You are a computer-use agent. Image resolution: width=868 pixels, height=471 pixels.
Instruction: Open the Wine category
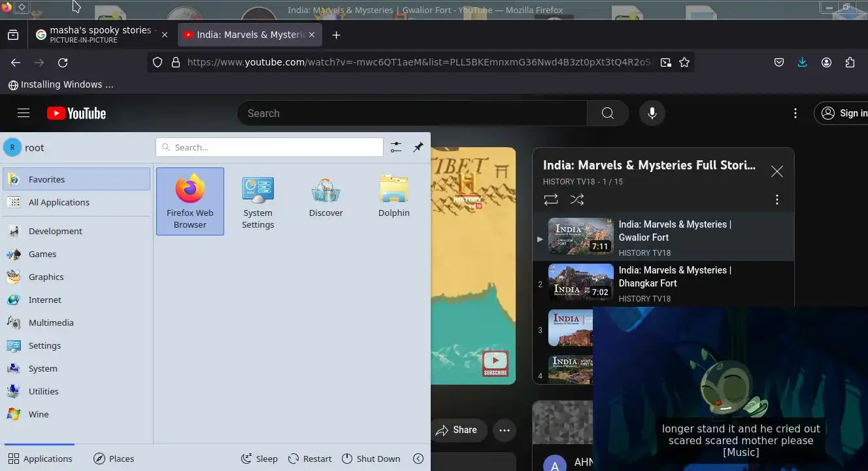[76, 414]
